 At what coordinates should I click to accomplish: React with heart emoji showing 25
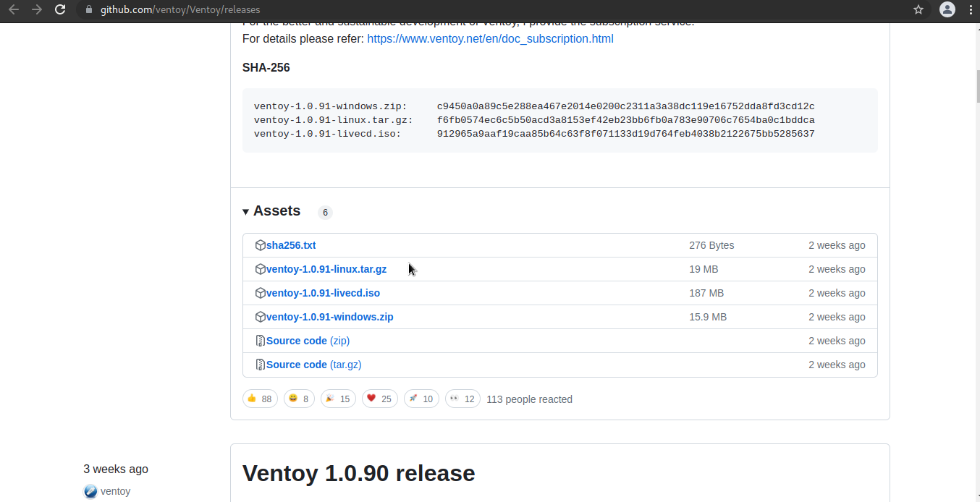[x=380, y=399]
